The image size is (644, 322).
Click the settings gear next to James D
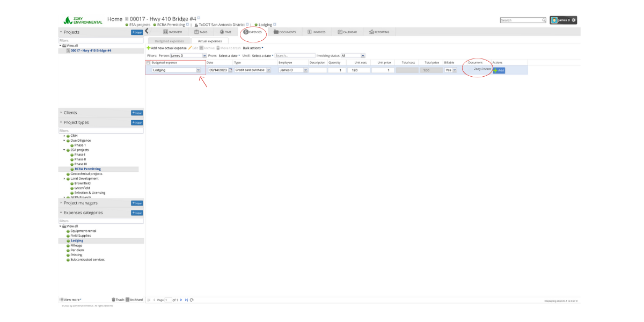pyautogui.click(x=574, y=20)
